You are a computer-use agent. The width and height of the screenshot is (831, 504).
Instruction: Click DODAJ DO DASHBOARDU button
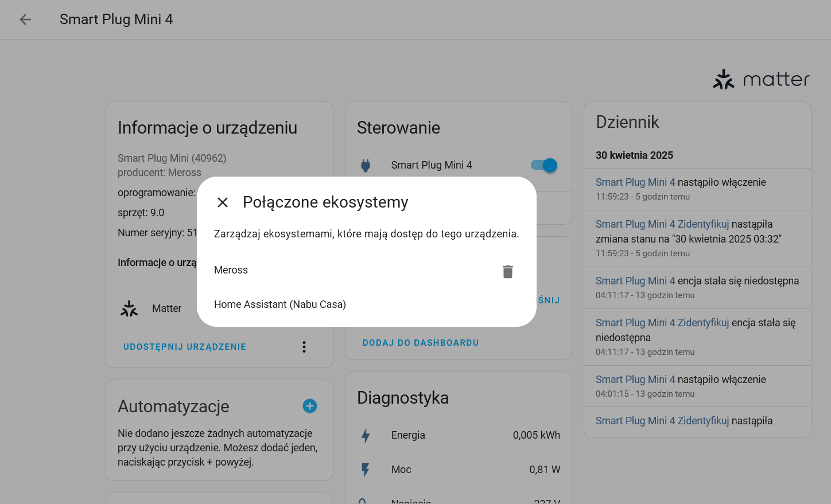[x=421, y=343]
